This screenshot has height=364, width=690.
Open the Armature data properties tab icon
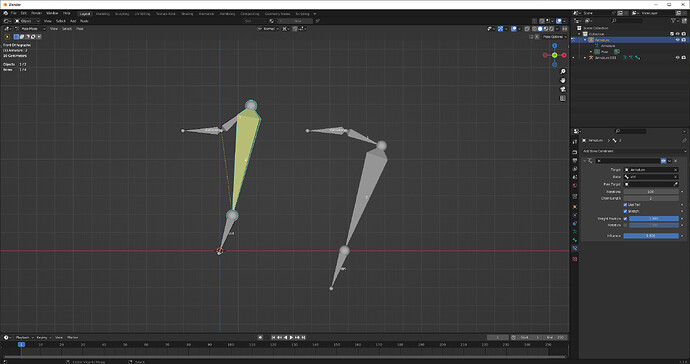575,232
